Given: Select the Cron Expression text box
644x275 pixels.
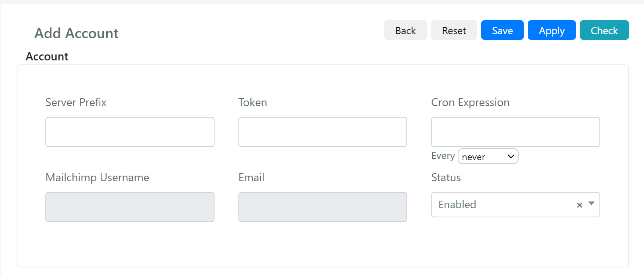Looking at the screenshot, I should (515, 132).
